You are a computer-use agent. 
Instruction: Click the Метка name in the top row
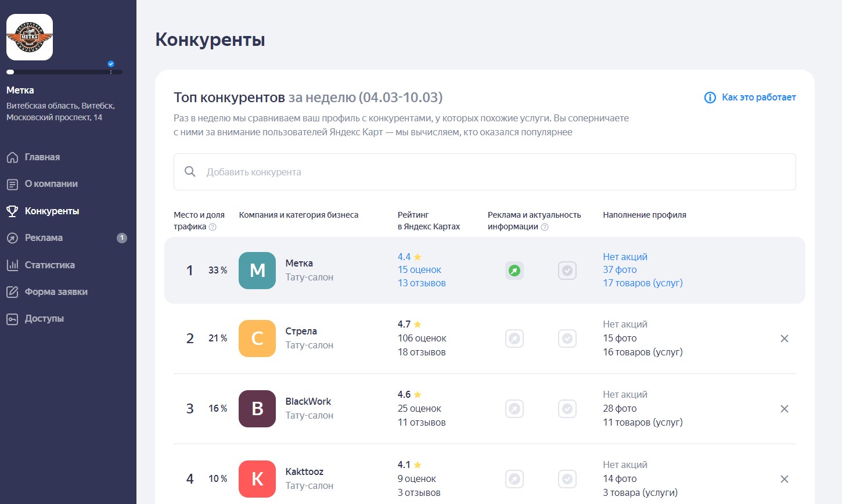click(299, 264)
